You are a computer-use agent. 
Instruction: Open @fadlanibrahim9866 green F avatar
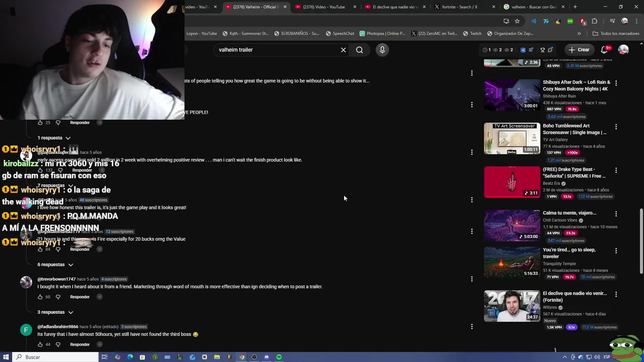pos(26,330)
